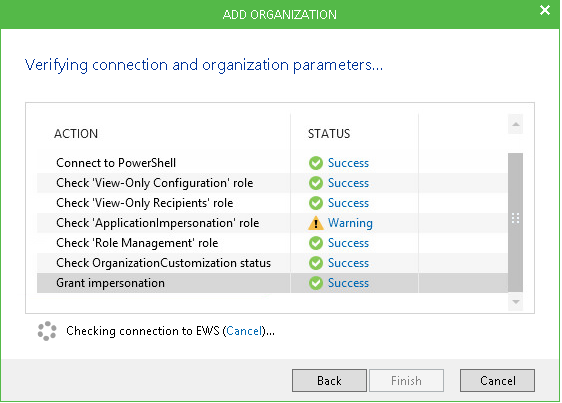Open the Success link for Grant impersonation
Screen dimensions: 562x403
tap(348, 283)
